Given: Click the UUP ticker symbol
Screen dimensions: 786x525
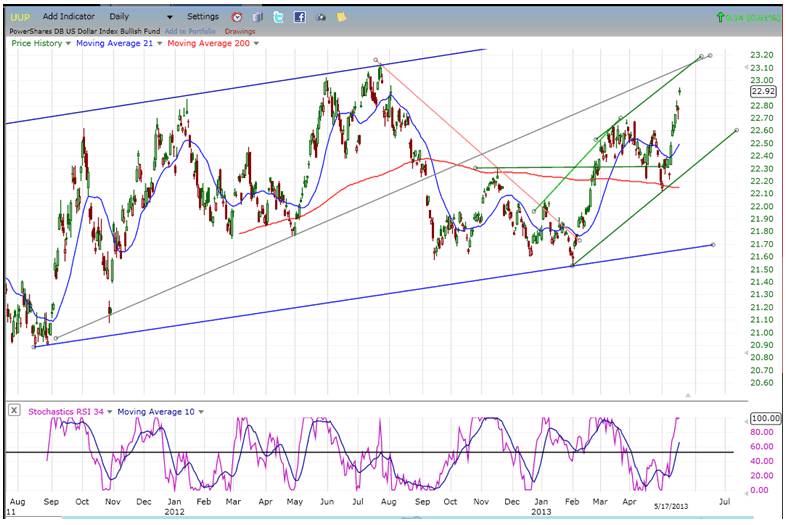Looking at the screenshot, I should point(20,17).
